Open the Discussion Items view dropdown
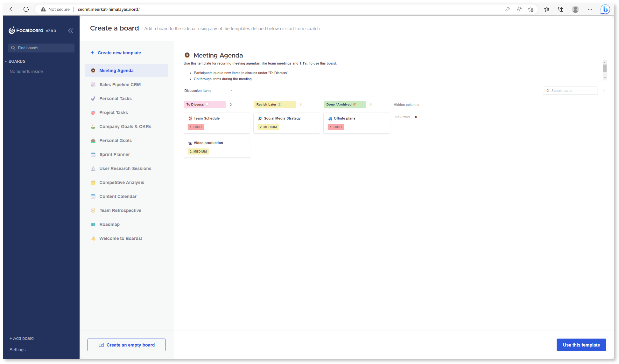 point(231,91)
